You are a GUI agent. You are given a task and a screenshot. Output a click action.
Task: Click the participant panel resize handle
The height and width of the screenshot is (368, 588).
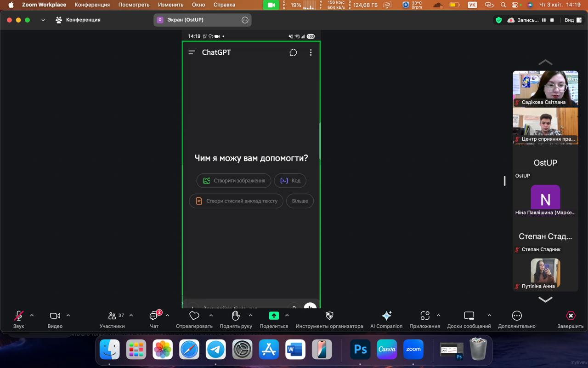[504, 181]
